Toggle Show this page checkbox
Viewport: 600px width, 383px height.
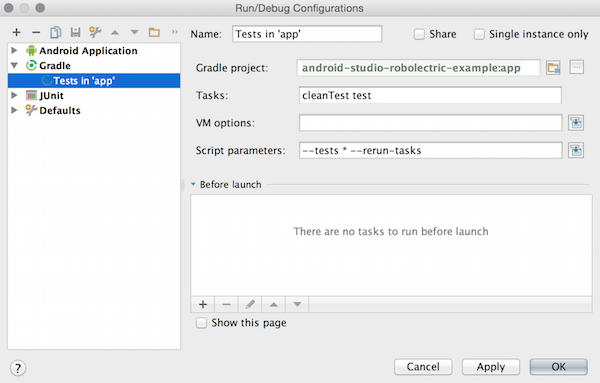pos(201,323)
